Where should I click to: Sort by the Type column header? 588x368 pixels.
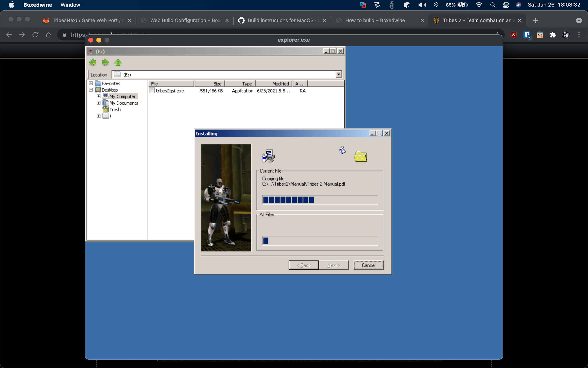pyautogui.click(x=240, y=84)
